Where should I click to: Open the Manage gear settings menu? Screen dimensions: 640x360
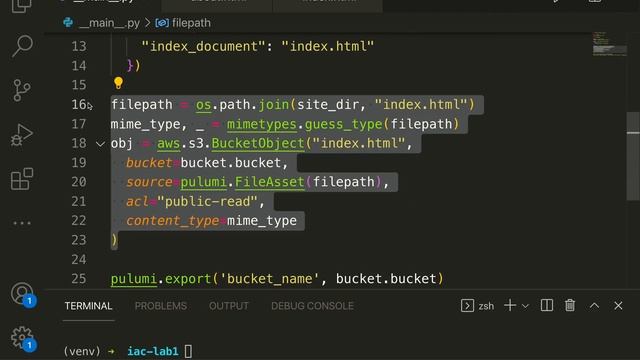click(22, 337)
